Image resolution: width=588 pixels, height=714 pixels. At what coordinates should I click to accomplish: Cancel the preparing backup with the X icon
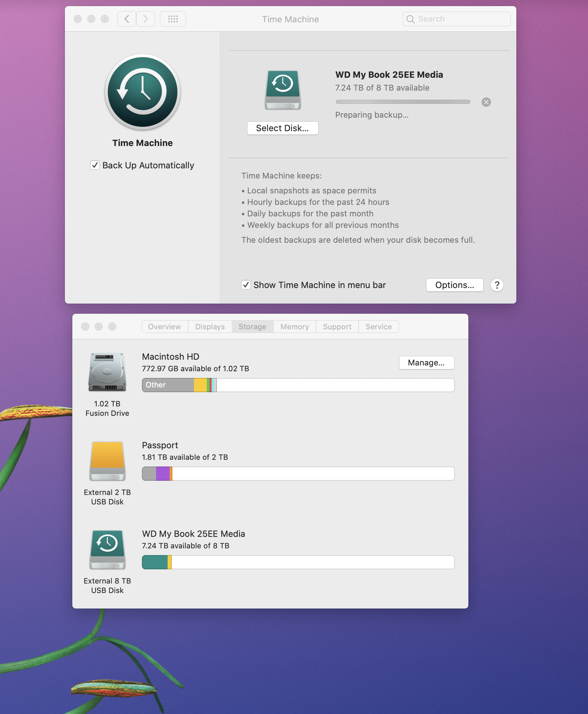click(486, 102)
